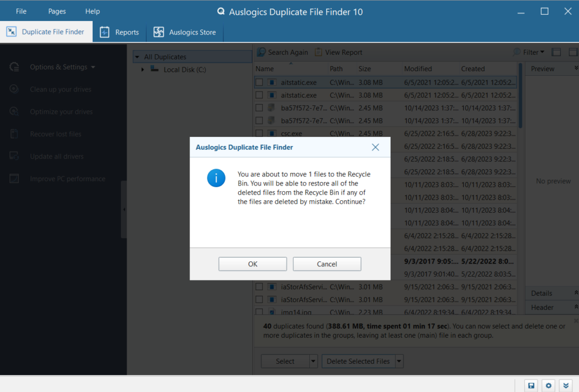This screenshot has width=579, height=392.
Task: Click the double-chevron expand icon bottom right
Action: tap(565, 385)
